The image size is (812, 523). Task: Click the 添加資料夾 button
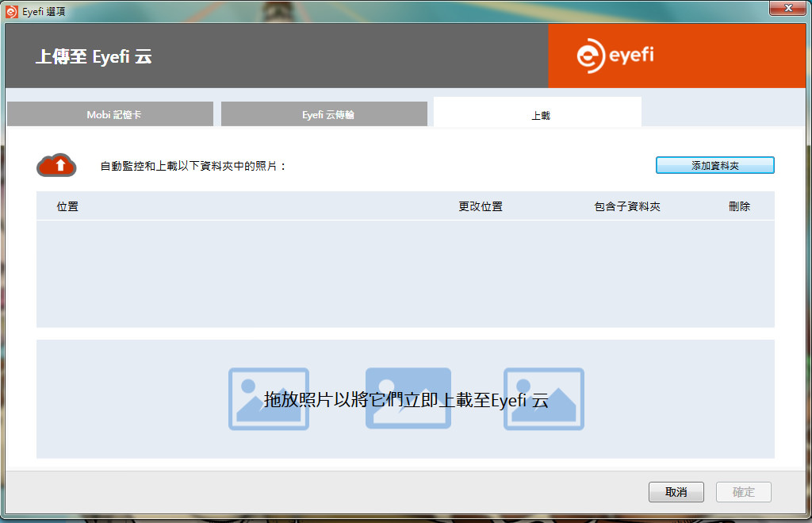714,165
